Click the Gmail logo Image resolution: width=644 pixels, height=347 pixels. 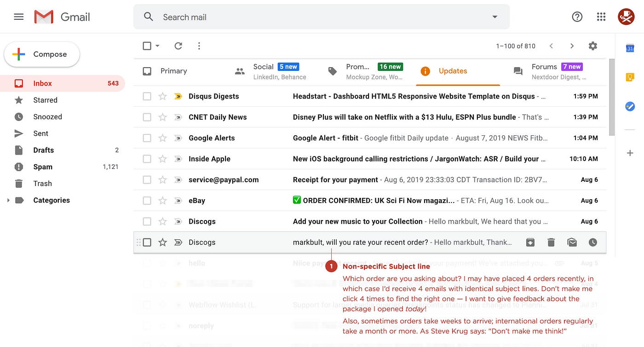click(x=62, y=17)
